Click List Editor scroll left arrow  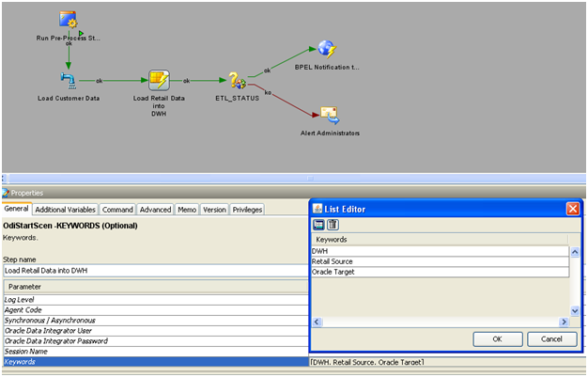click(317, 322)
